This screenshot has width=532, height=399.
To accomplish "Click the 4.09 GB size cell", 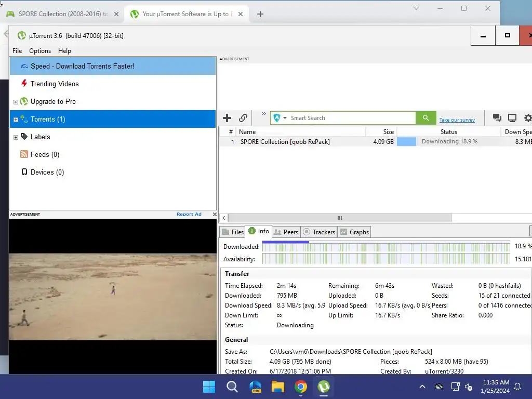I will [x=383, y=141].
